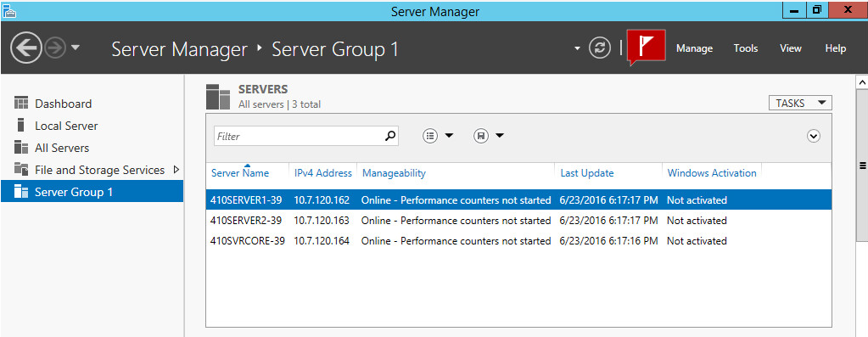
Task: Open the Manage menu
Action: point(694,48)
